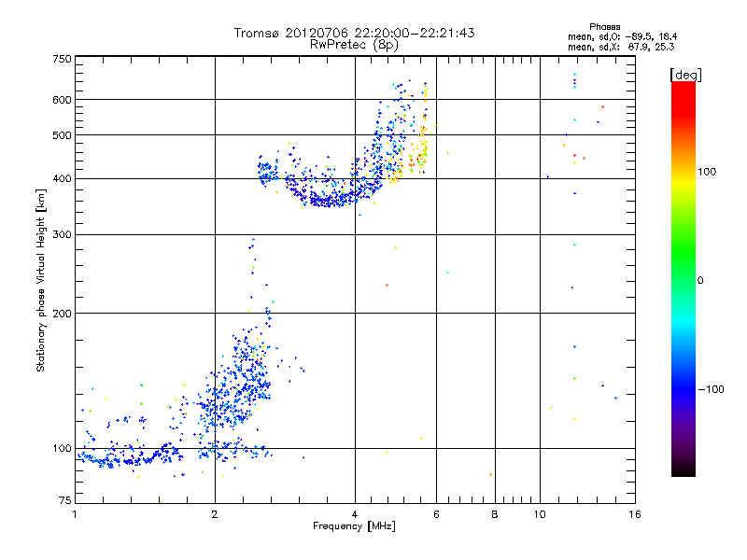Screen dimensions: 747x560
Task: Click the colorbar tick label '0'
Action: point(700,281)
